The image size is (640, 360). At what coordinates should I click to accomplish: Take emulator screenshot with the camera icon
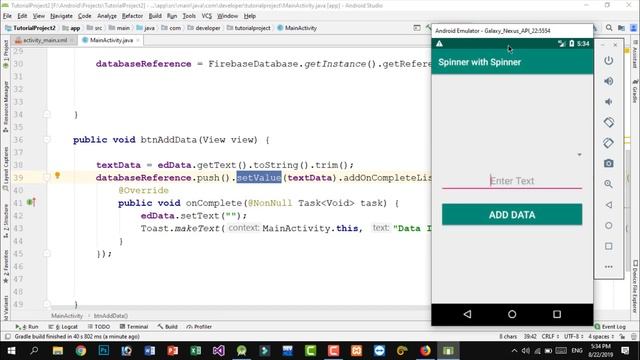click(609, 163)
